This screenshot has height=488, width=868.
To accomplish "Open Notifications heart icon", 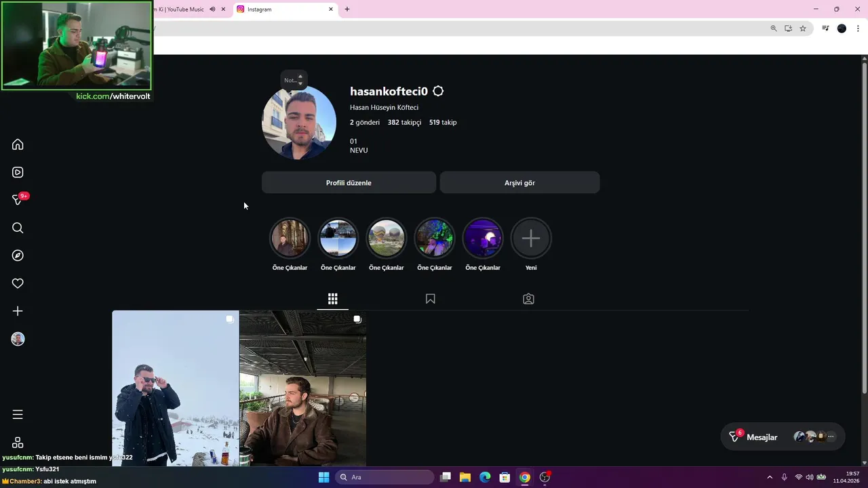I will click(x=18, y=283).
